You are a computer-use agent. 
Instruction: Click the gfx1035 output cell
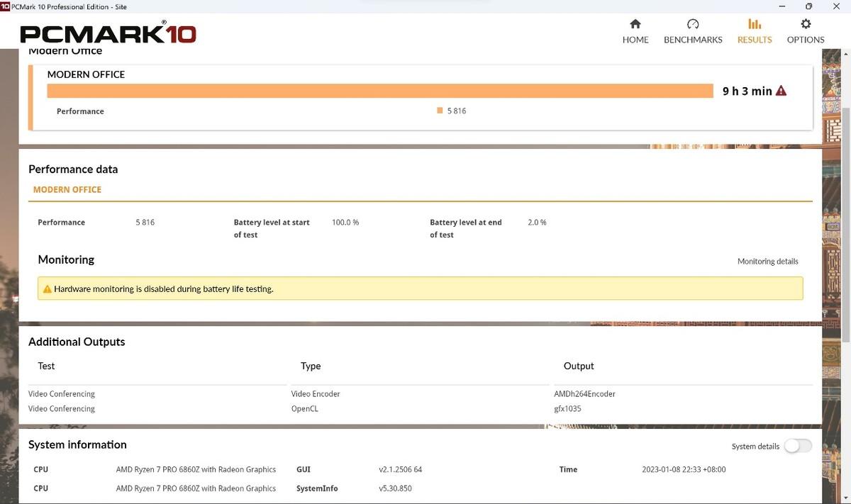point(567,409)
